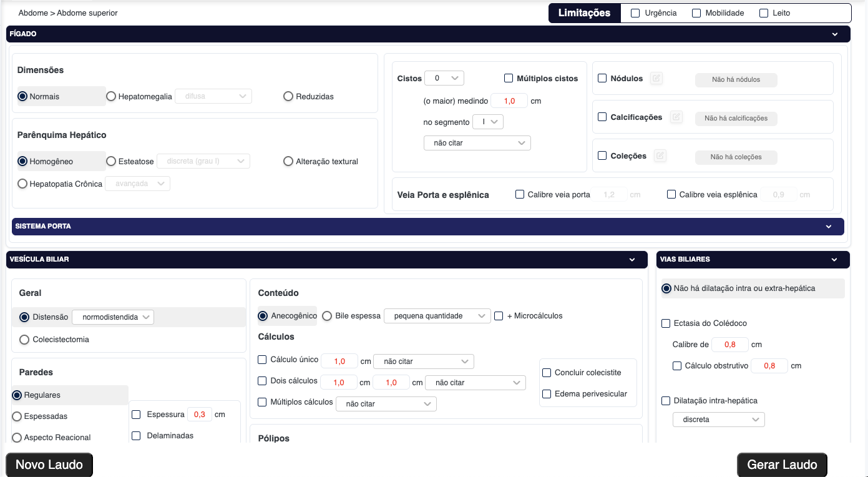Click the Abdome superior breadcrumb
The height and width of the screenshot is (477, 868).
(x=87, y=13)
